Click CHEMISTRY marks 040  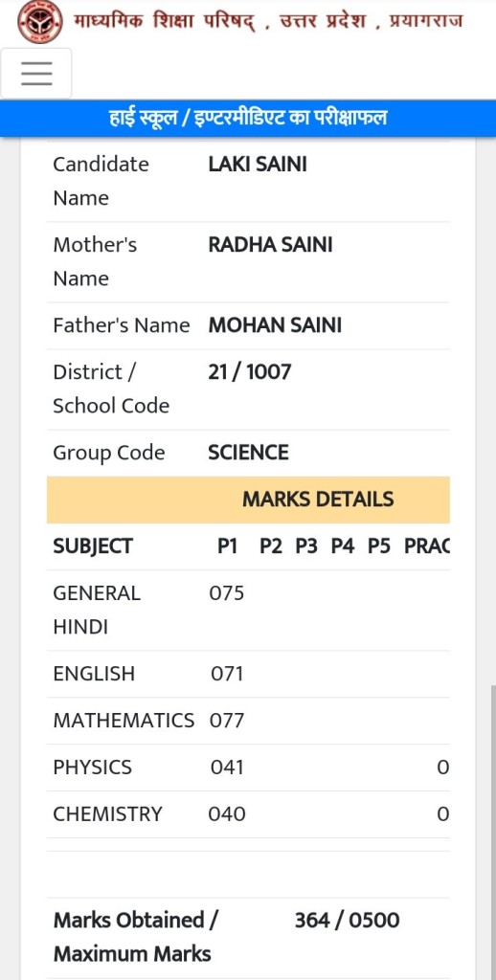click(x=227, y=814)
